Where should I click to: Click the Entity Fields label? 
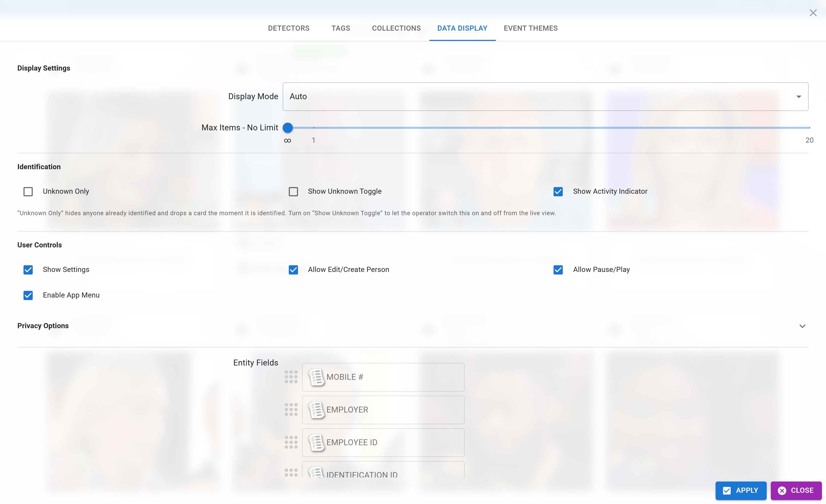tap(256, 362)
